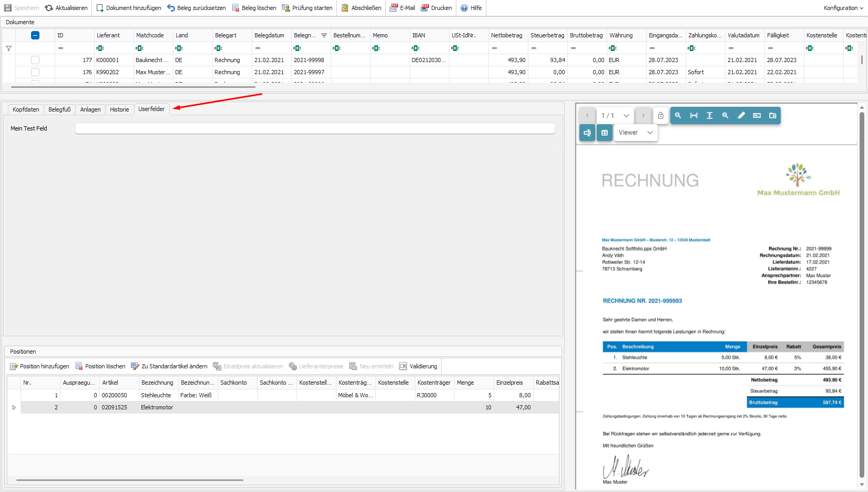The image size is (868, 492).
Task: Toggle the select-all checkbox in Dokumente header
Action: click(x=35, y=35)
